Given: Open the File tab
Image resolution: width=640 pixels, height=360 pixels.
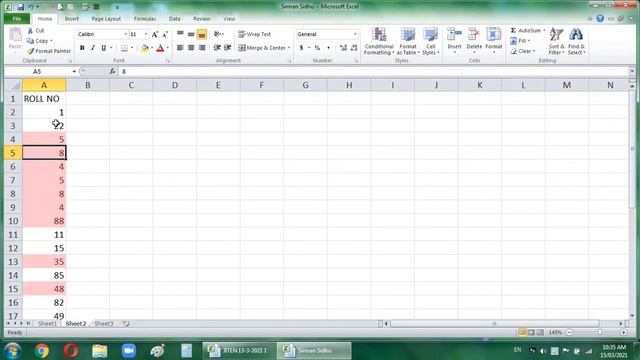Looking at the screenshot, I should pyautogui.click(x=17, y=19).
